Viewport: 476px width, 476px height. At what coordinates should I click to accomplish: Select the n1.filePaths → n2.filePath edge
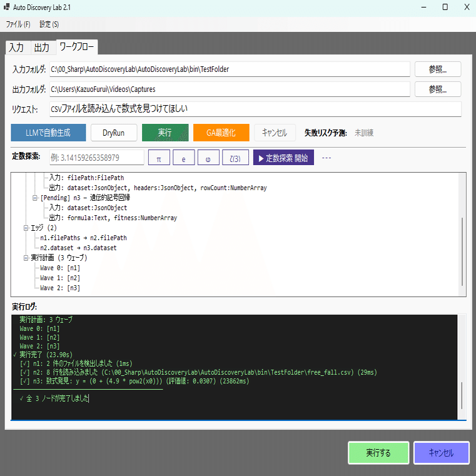coord(83,238)
